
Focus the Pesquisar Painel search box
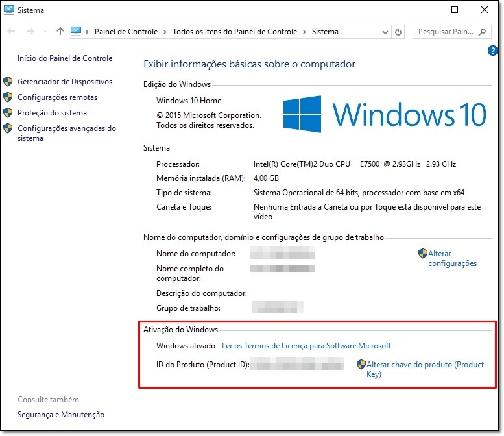coord(451,32)
